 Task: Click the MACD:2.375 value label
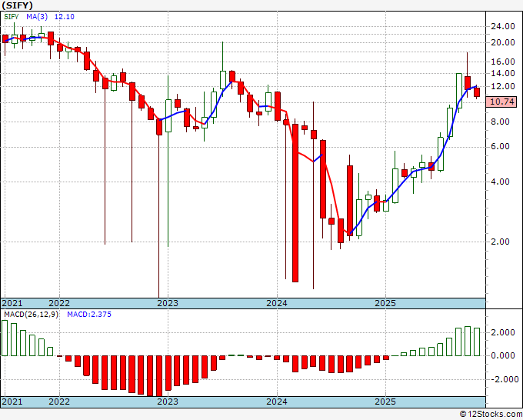pos(89,315)
